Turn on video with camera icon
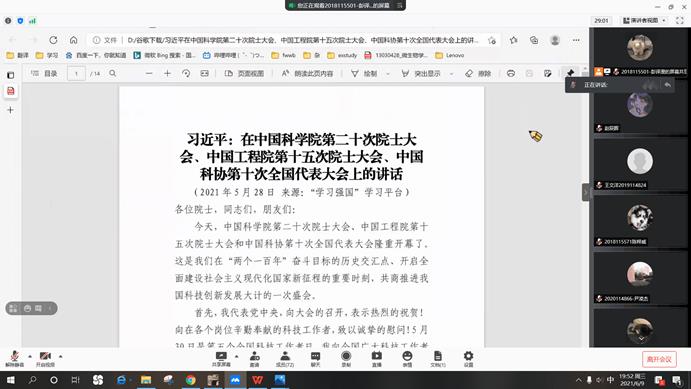 click(x=45, y=359)
